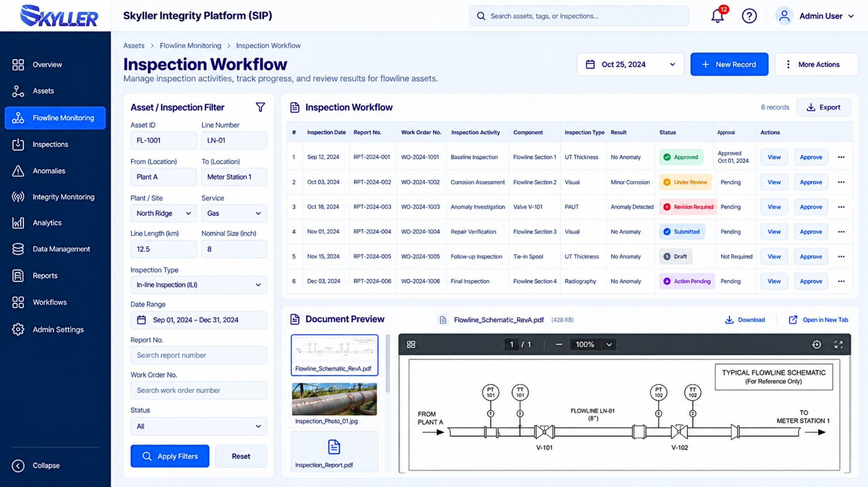Click the Reset button
This screenshot has height=487, width=868.
(x=241, y=456)
